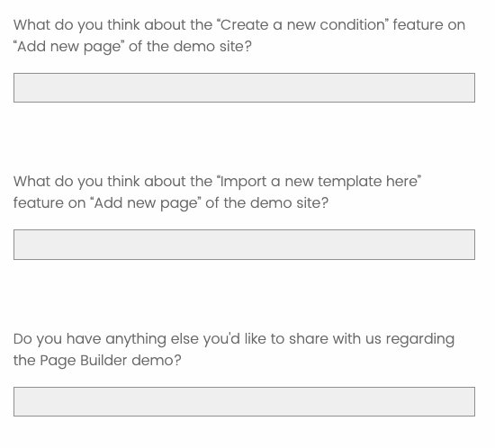
Task: Click the word "anything" in the last question
Action: tap(136, 339)
